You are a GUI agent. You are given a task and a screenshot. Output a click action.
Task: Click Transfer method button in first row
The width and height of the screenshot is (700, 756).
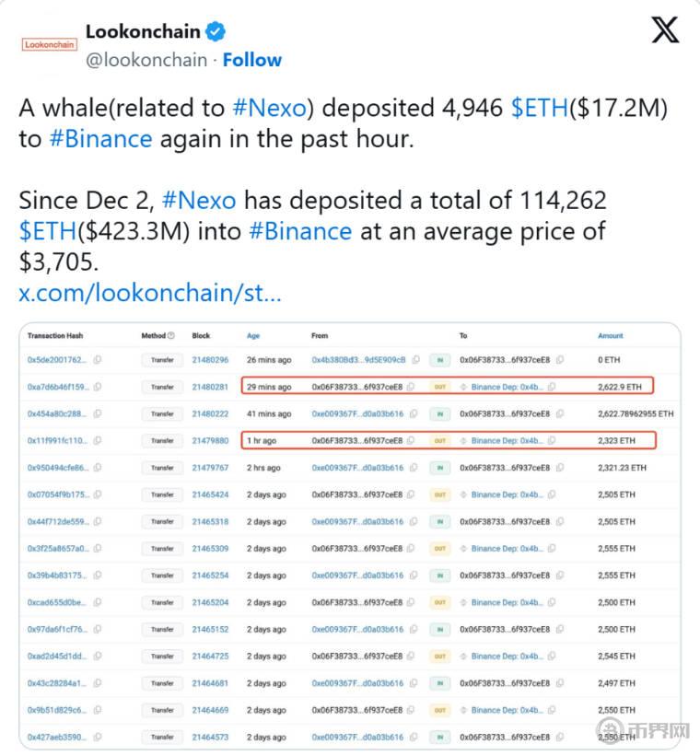(x=162, y=360)
